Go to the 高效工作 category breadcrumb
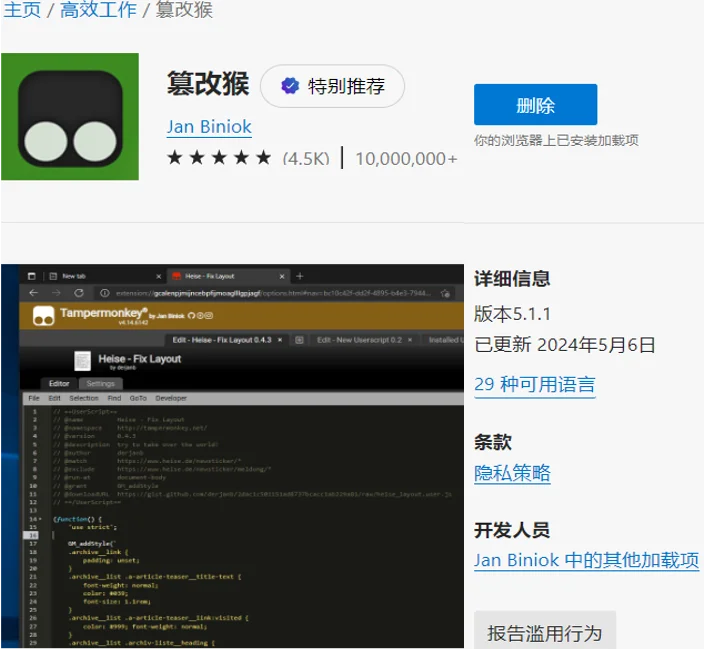This screenshot has width=708, height=649. pyautogui.click(x=98, y=9)
